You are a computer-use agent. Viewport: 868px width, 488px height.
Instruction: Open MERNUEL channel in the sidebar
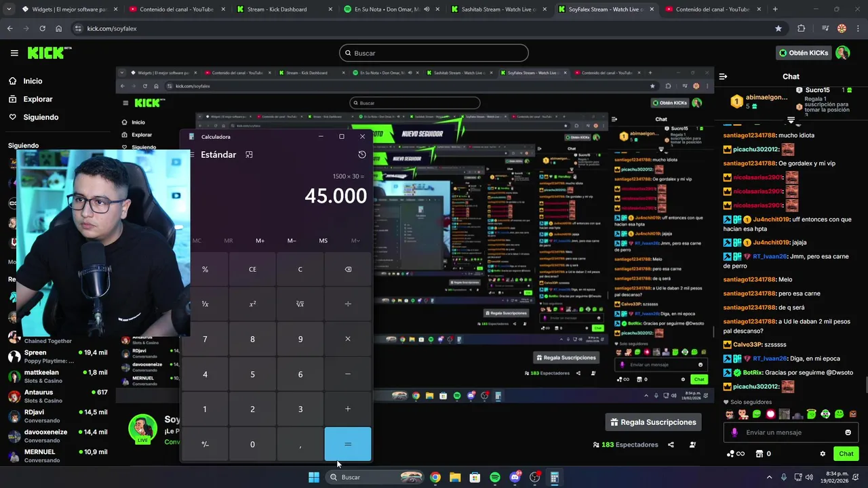coord(58,455)
